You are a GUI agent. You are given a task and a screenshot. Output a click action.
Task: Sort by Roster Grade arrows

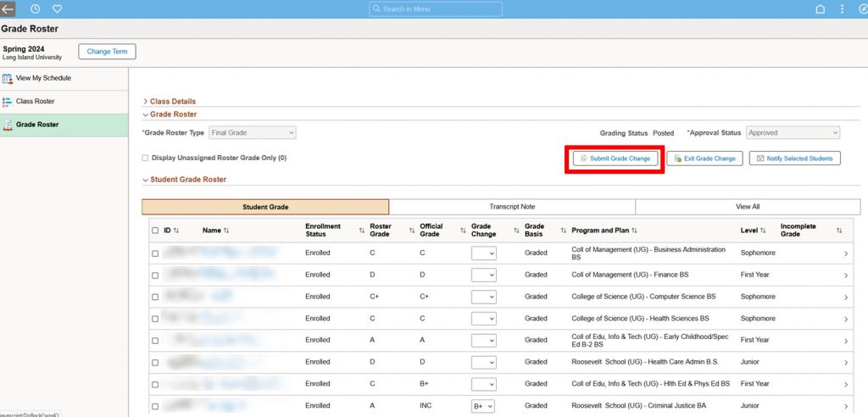coord(412,231)
